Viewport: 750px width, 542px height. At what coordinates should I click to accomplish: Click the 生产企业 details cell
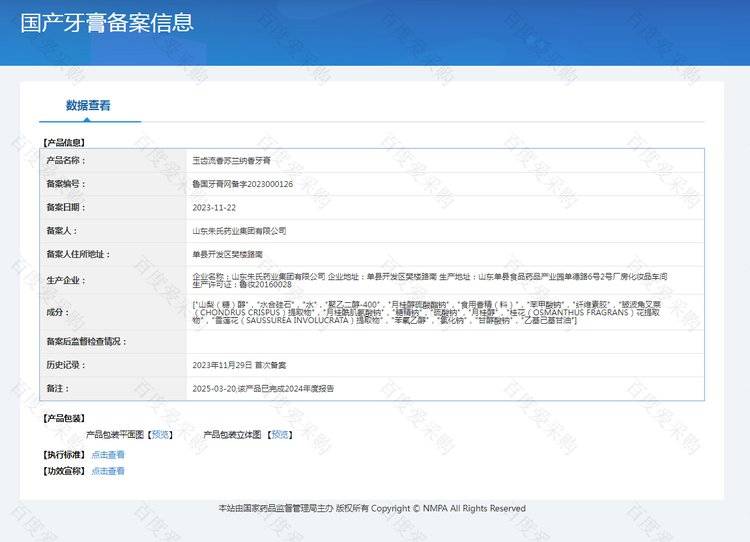pos(430,280)
